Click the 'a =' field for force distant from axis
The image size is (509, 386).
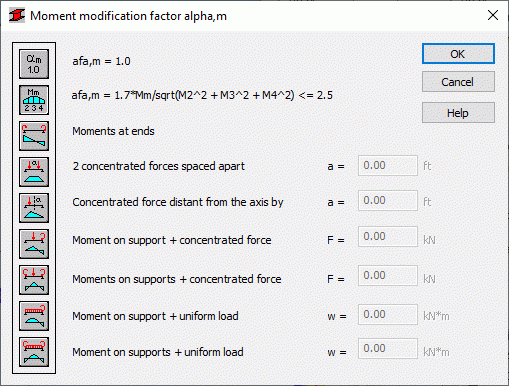coord(388,201)
